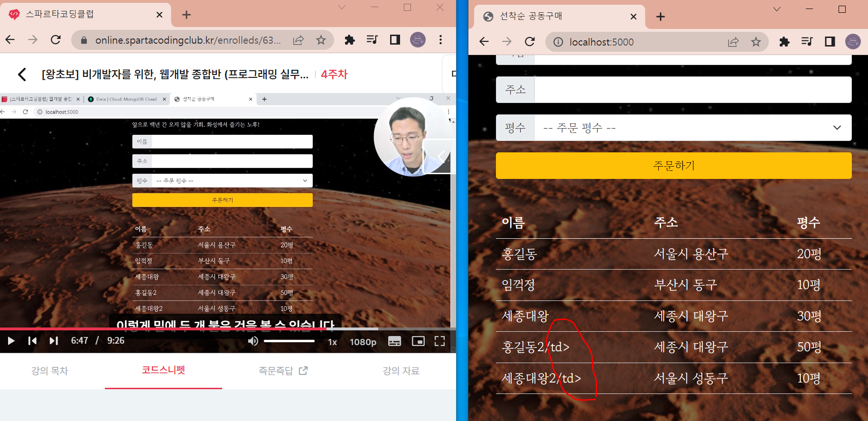Go back from the lecture title header

[22, 75]
